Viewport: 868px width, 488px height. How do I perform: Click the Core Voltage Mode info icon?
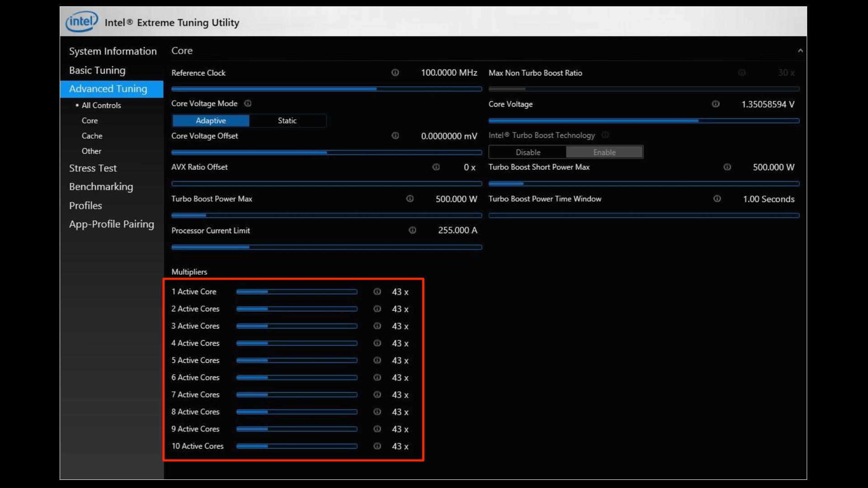(x=248, y=103)
